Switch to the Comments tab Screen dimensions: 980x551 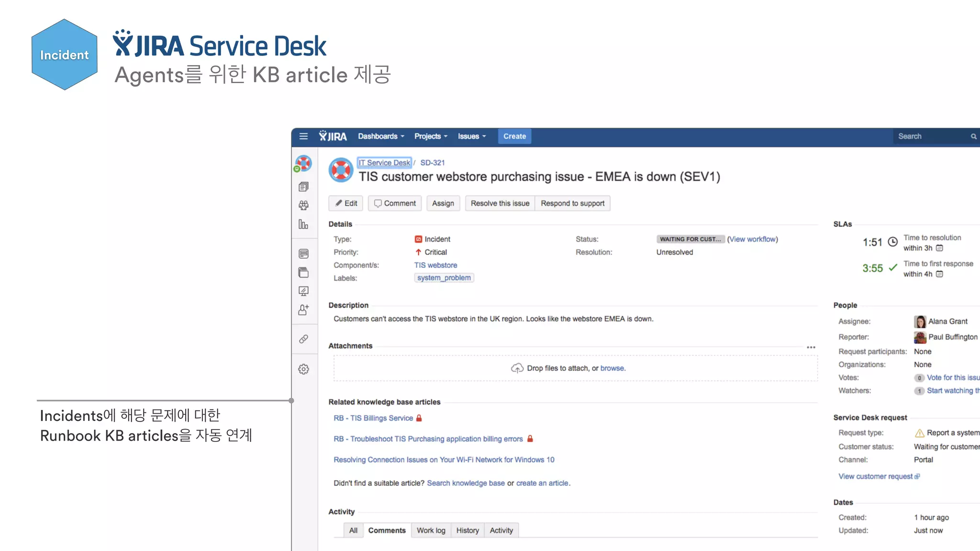tap(387, 530)
